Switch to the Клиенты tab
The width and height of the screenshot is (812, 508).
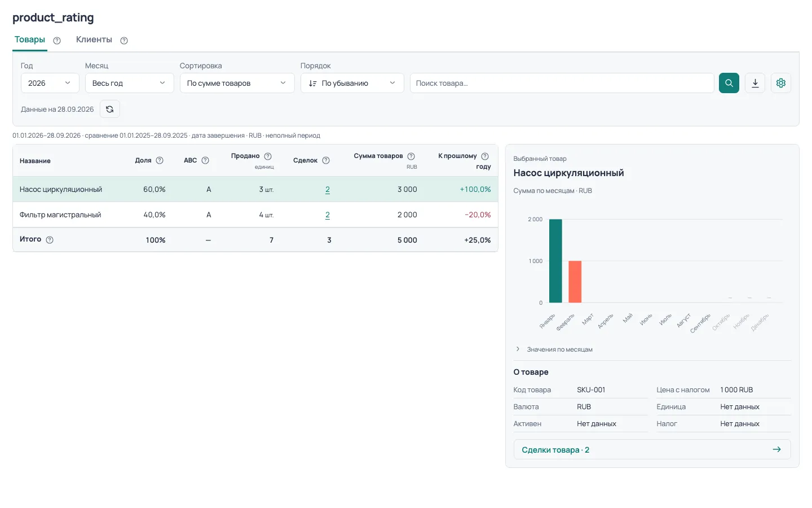[x=94, y=40]
